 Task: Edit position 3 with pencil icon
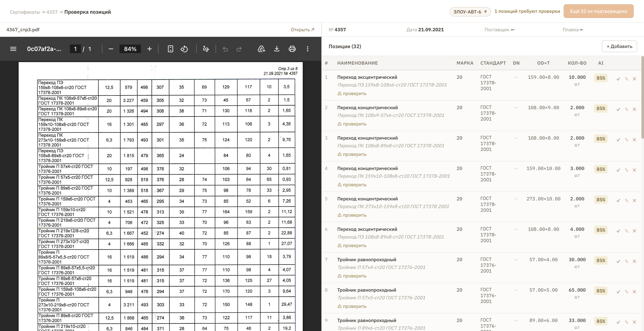pyautogui.click(x=626, y=140)
